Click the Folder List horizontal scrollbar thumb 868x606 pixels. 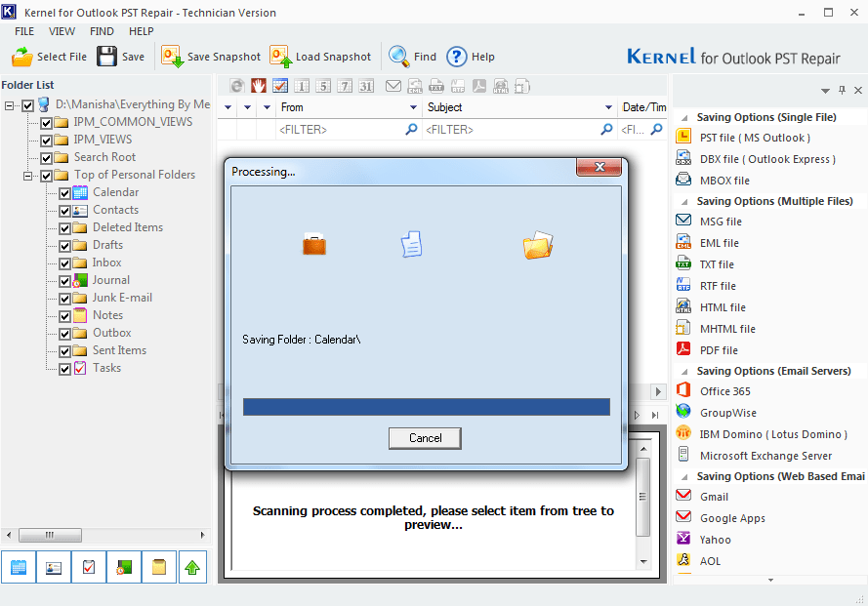(x=51, y=535)
